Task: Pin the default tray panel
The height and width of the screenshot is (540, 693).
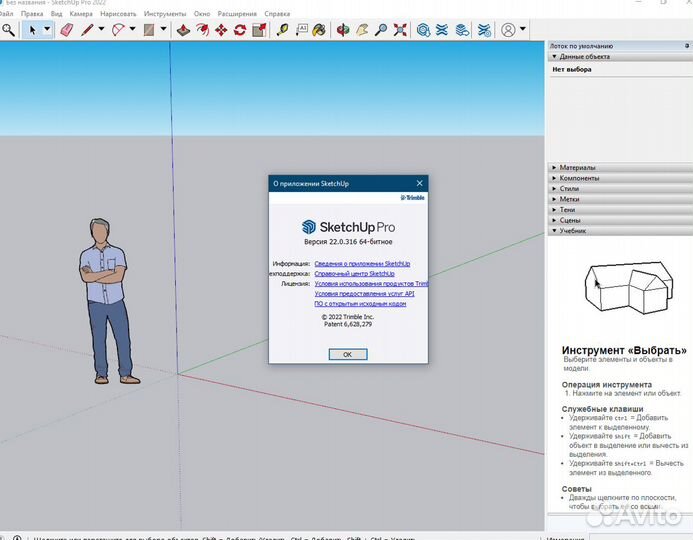Action: coord(686,46)
